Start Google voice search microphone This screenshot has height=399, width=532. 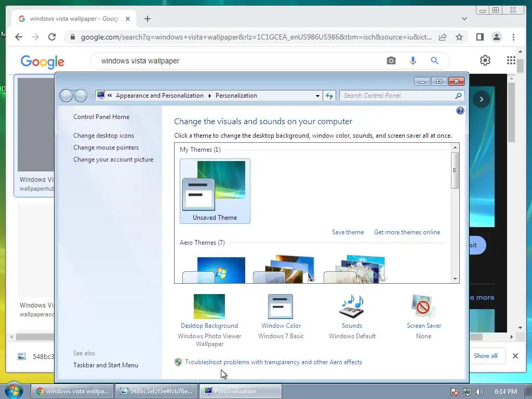click(413, 61)
